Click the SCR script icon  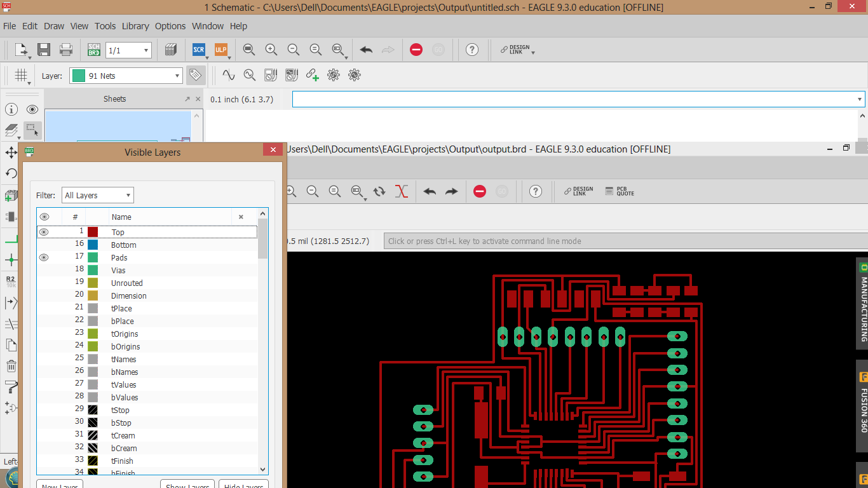(198, 50)
